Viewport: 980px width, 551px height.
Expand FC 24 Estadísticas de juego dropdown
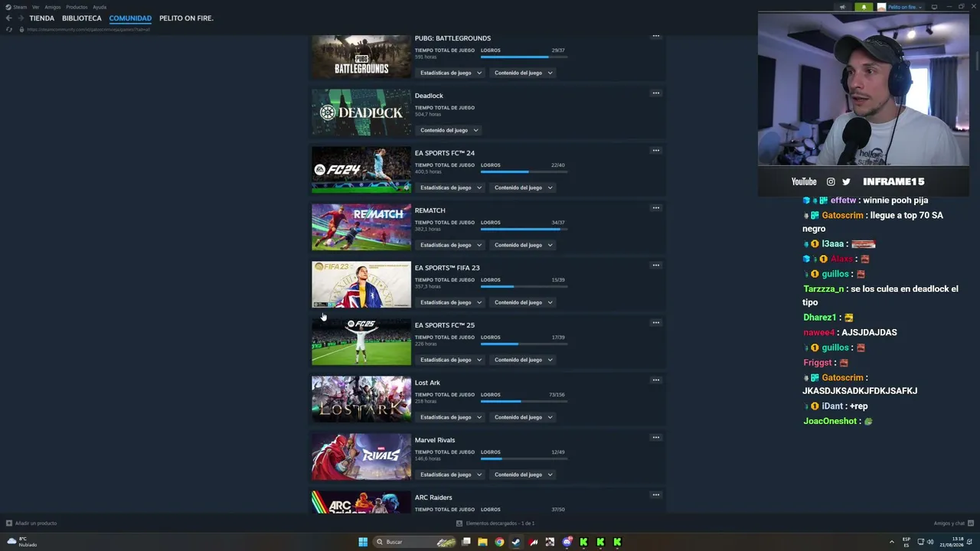(451, 187)
